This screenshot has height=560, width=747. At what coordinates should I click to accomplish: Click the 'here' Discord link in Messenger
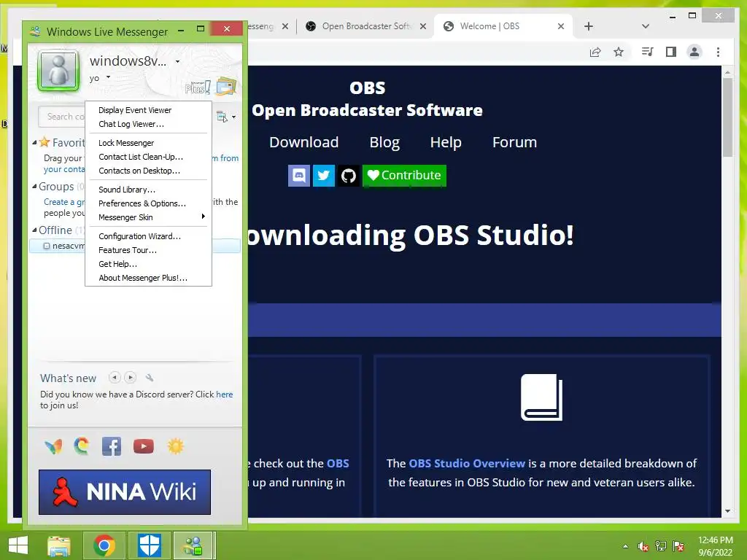click(x=225, y=394)
